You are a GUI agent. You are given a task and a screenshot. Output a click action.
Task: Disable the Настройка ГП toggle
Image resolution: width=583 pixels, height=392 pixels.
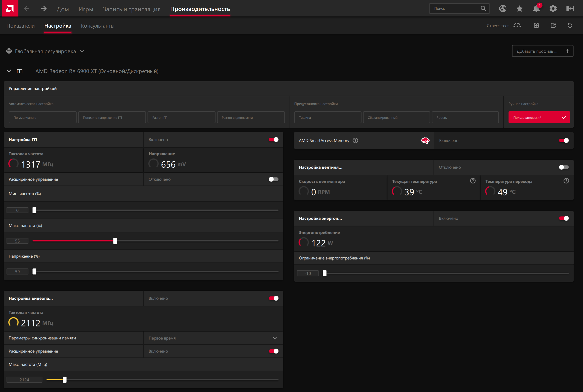[x=273, y=139]
